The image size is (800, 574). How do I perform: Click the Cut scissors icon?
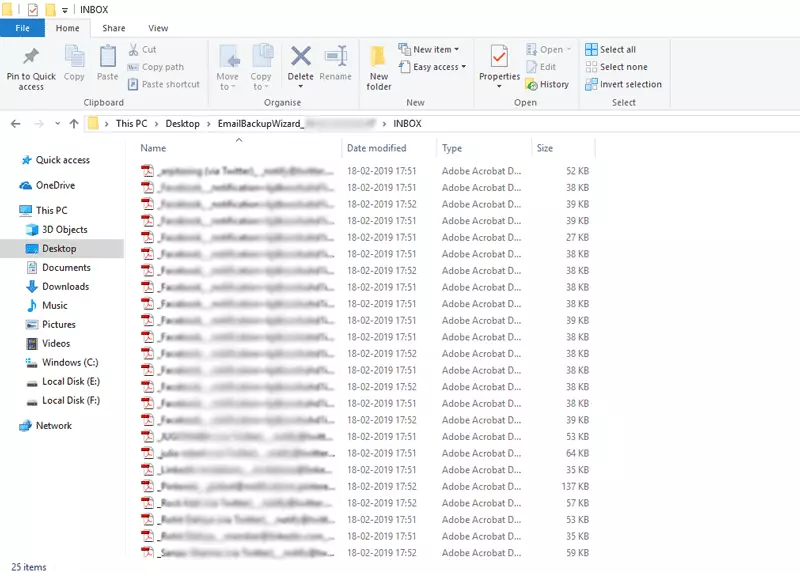133,49
